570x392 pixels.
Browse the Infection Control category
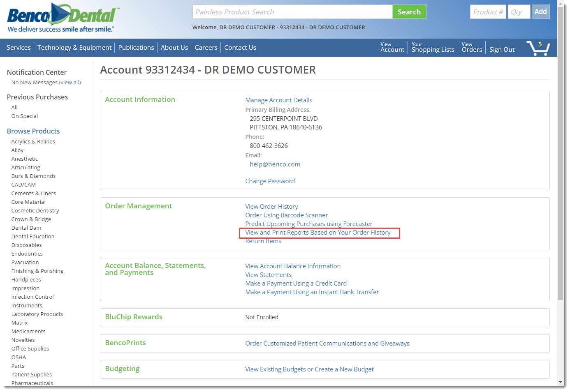[x=32, y=297]
